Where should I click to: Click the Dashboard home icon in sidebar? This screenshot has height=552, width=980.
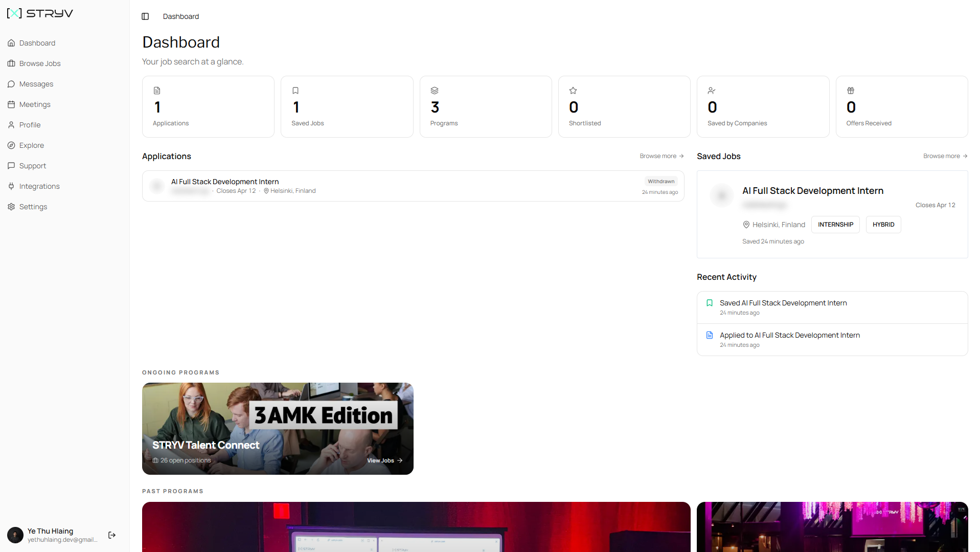pyautogui.click(x=11, y=43)
